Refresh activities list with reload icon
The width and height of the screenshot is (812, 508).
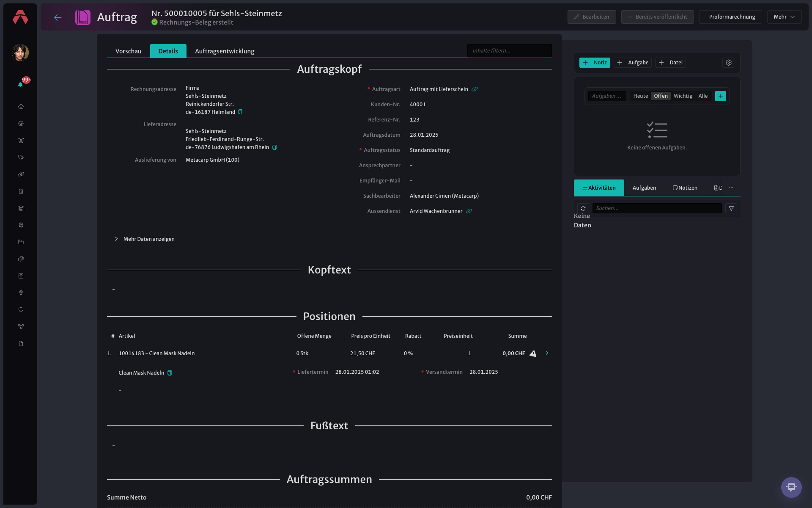(x=583, y=208)
